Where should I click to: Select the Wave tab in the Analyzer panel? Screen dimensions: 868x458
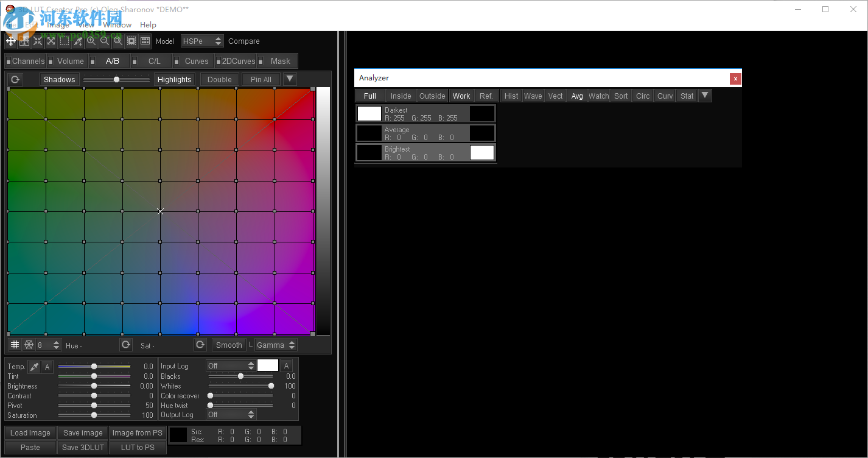click(x=533, y=96)
